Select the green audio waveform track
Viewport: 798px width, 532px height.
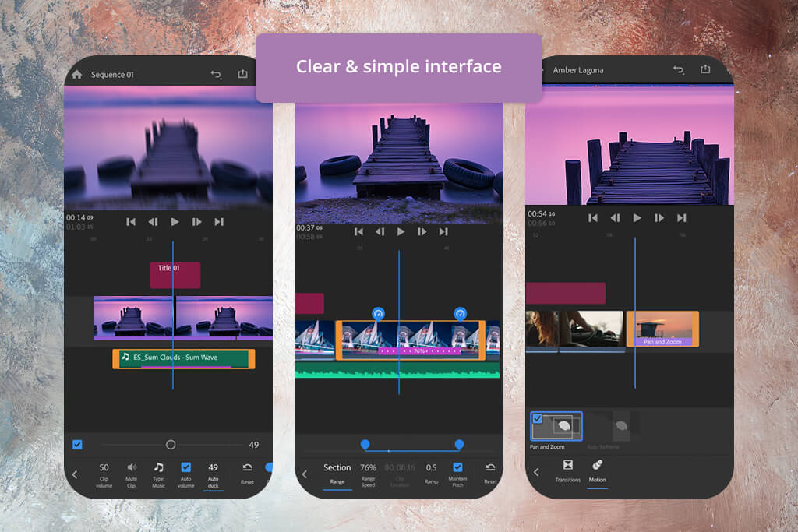tap(397, 370)
